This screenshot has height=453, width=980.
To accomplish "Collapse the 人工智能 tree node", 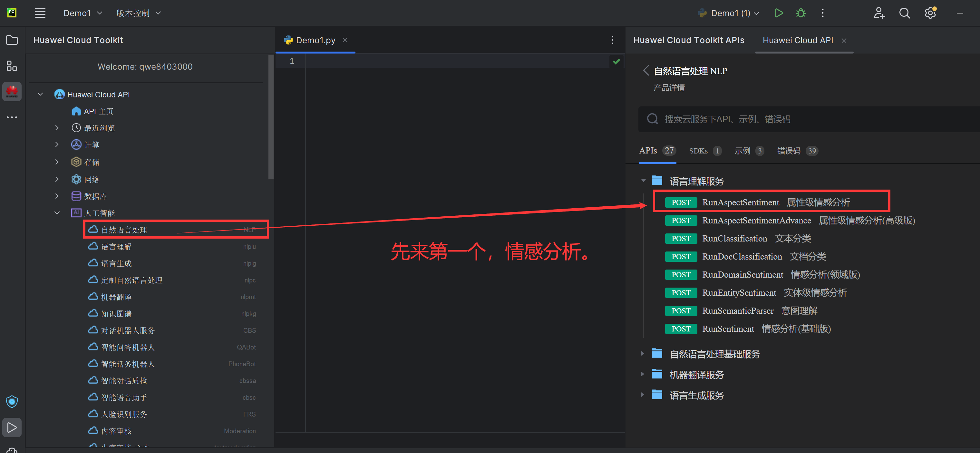I will pyautogui.click(x=57, y=213).
